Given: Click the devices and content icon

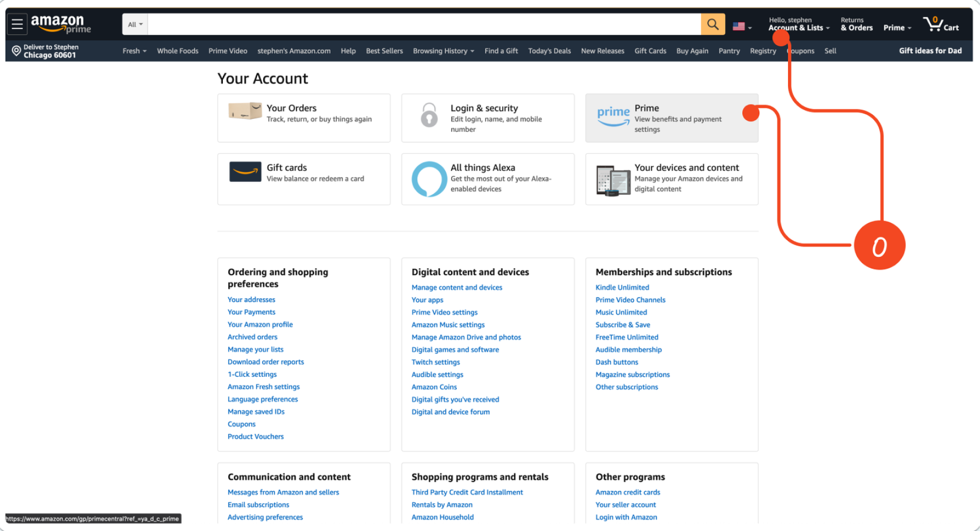Looking at the screenshot, I should point(613,180).
